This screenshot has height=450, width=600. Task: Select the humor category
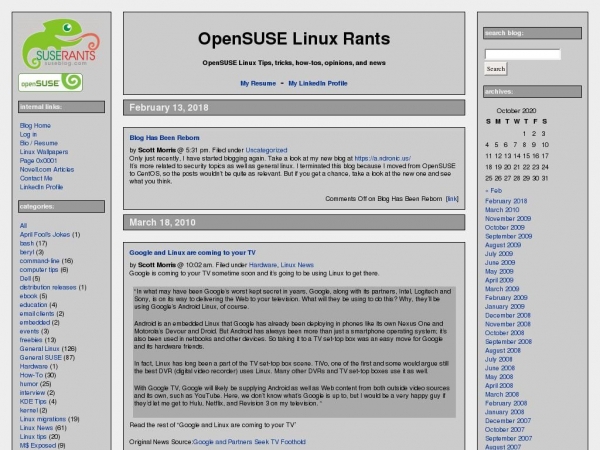click(29, 384)
